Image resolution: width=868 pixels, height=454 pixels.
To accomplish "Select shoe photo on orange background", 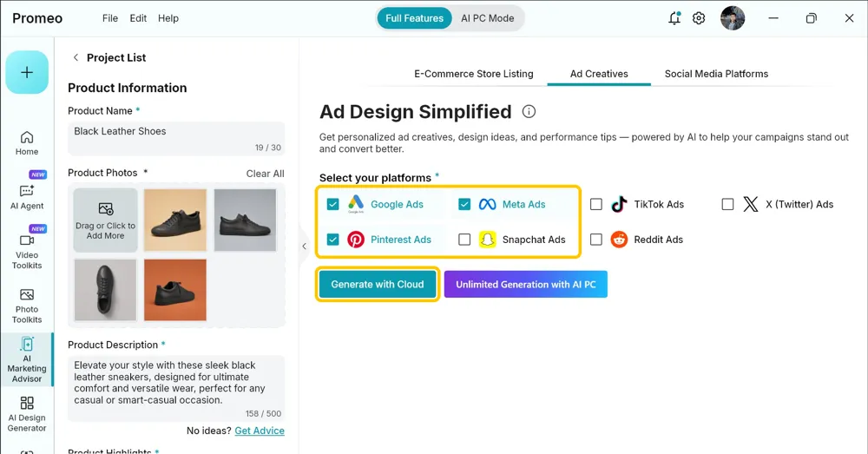I will [x=175, y=290].
